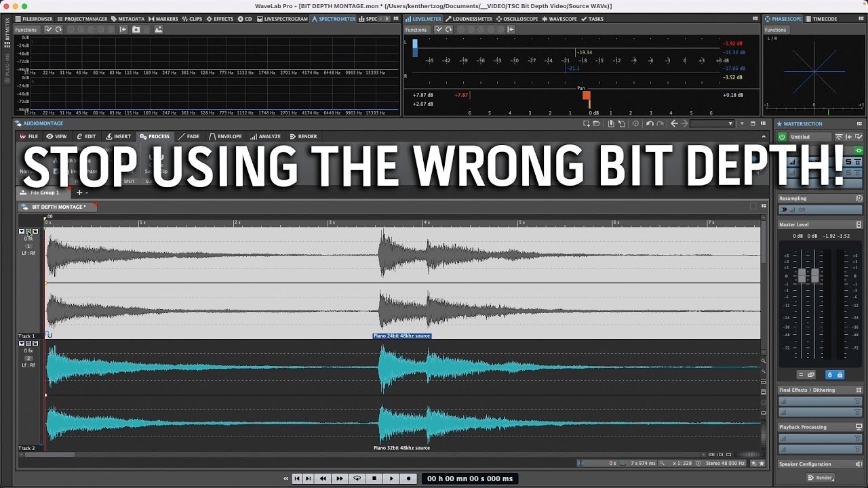Open the Envelope tab
868x488 pixels.
tap(226, 136)
